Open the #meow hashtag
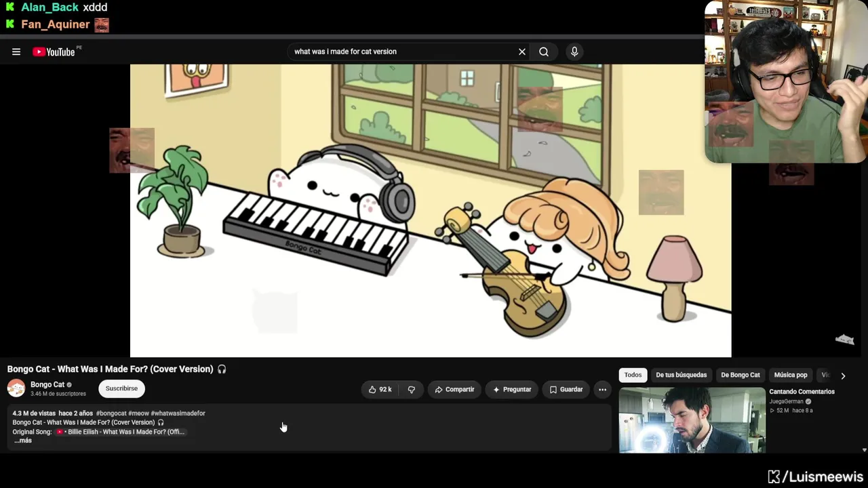Viewport: 868px width, 488px height. 138,413
